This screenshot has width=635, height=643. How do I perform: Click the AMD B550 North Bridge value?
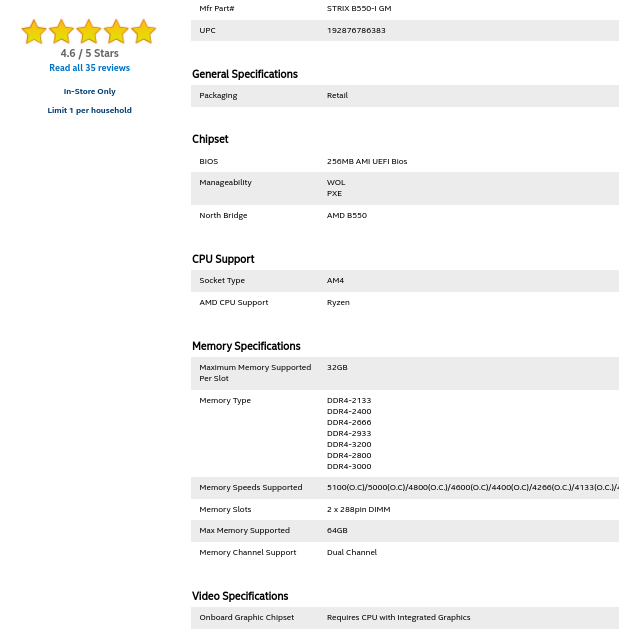347,215
